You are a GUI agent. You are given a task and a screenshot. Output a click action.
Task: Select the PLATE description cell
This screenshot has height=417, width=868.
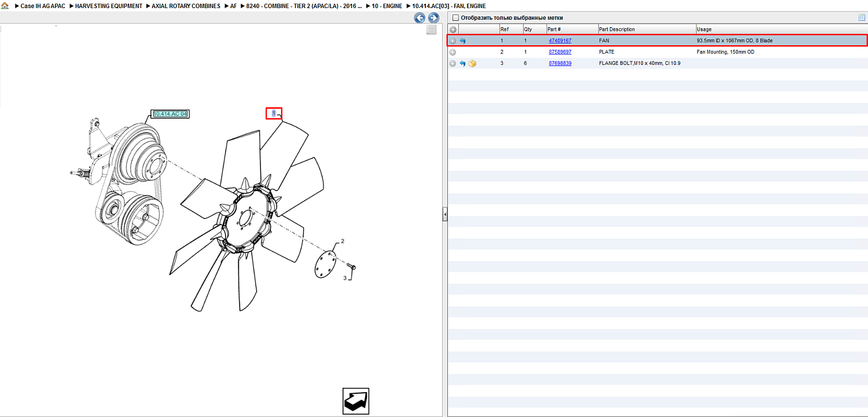click(606, 52)
